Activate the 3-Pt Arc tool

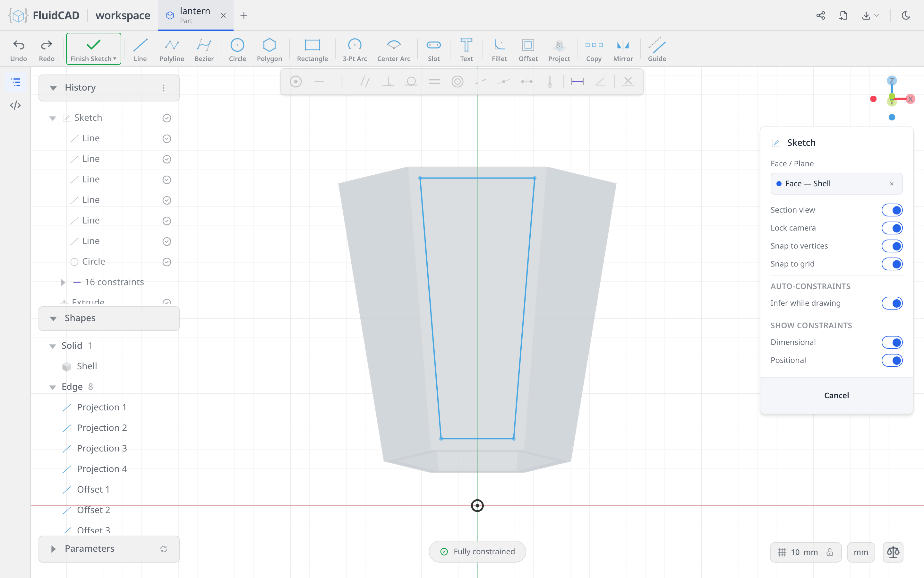tap(355, 50)
